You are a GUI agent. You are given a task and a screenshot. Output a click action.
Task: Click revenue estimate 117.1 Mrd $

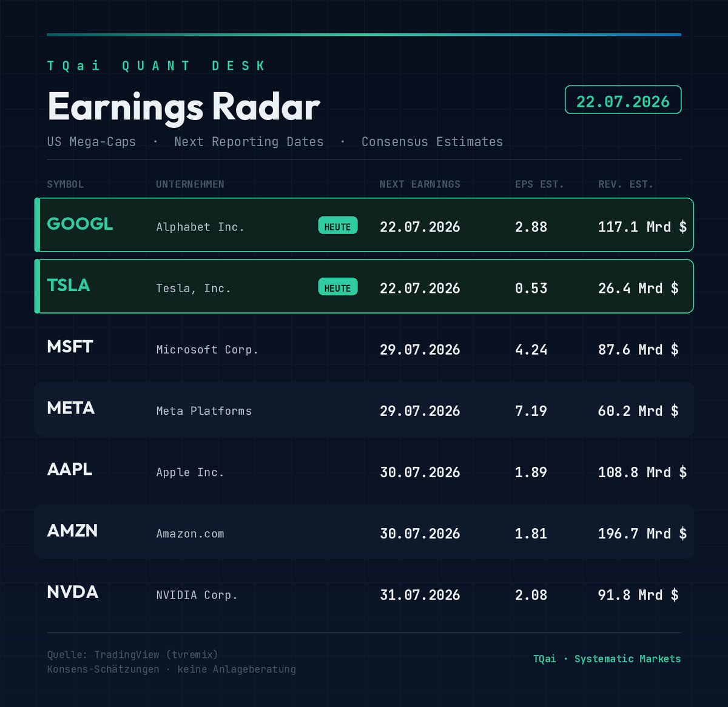(642, 227)
